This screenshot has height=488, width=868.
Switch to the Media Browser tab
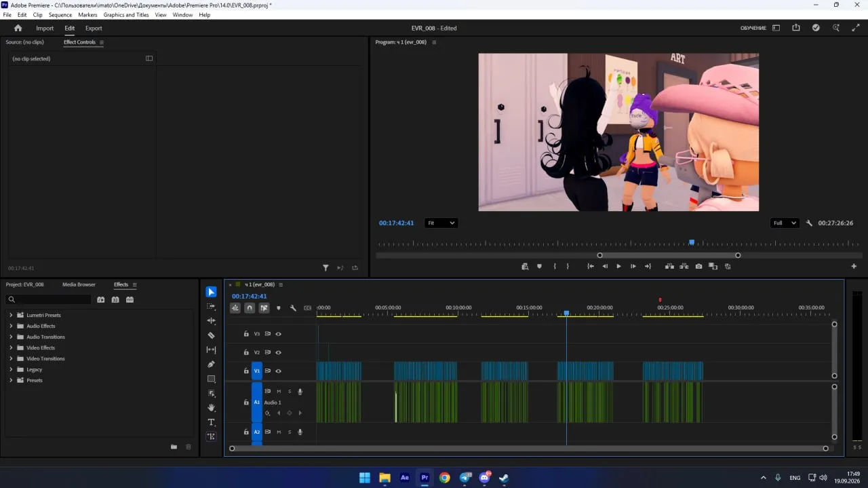(79, 284)
